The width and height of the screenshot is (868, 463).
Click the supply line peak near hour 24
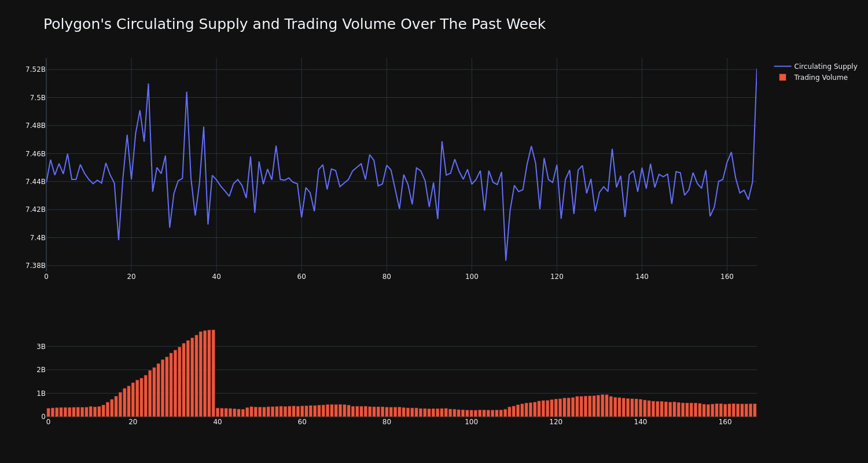[x=148, y=84]
